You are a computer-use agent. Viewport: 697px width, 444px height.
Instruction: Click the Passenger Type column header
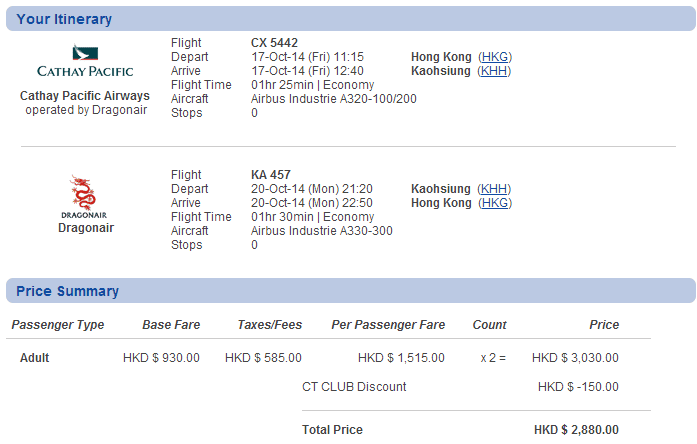(x=58, y=325)
